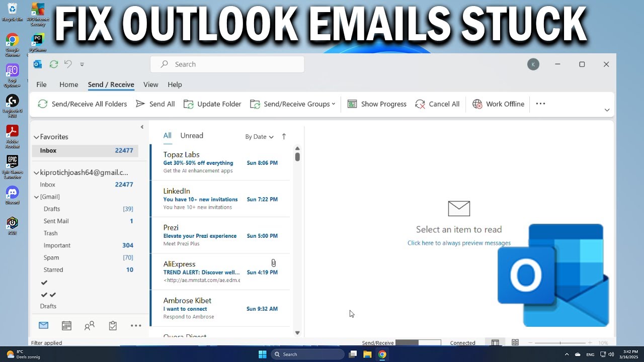Viewport: 644px width, 362px height.
Task: Open the View tab
Action: (x=150, y=84)
